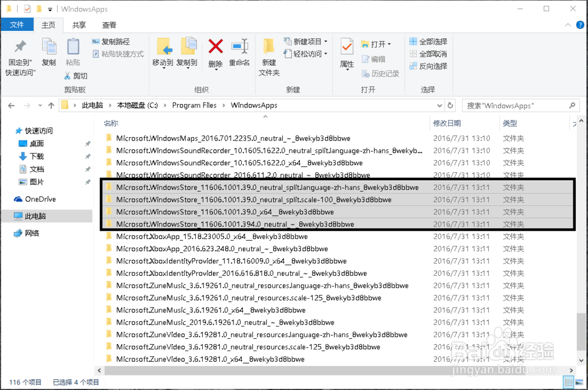Select Network (网络) in sidebar

32,234
